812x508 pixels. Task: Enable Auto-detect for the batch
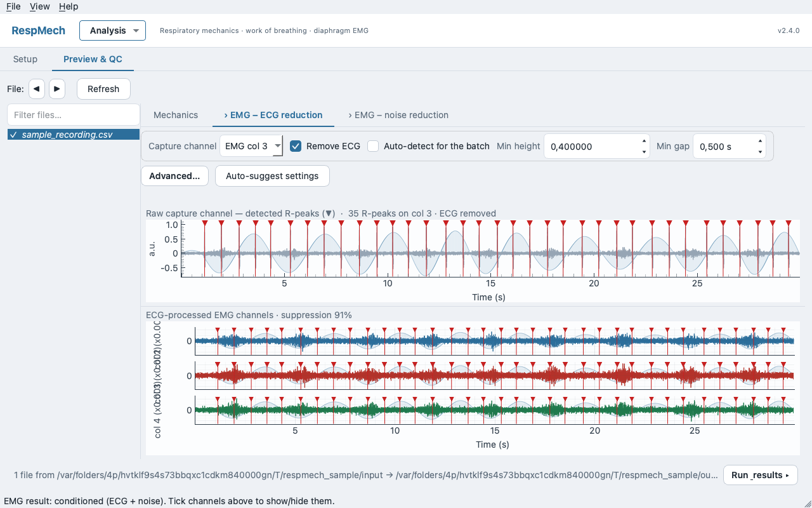[x=373, y=146]
